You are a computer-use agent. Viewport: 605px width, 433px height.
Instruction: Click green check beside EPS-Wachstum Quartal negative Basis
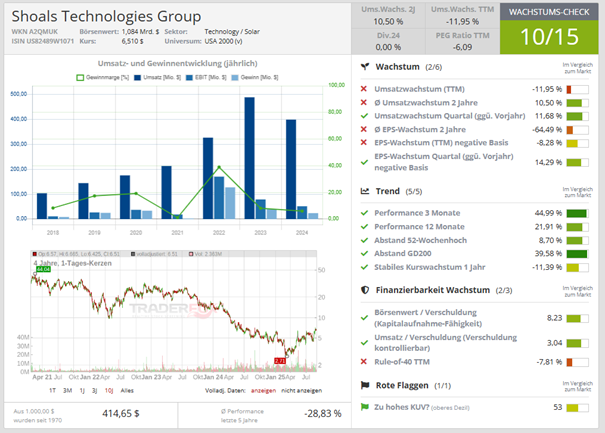coord(364,162)
